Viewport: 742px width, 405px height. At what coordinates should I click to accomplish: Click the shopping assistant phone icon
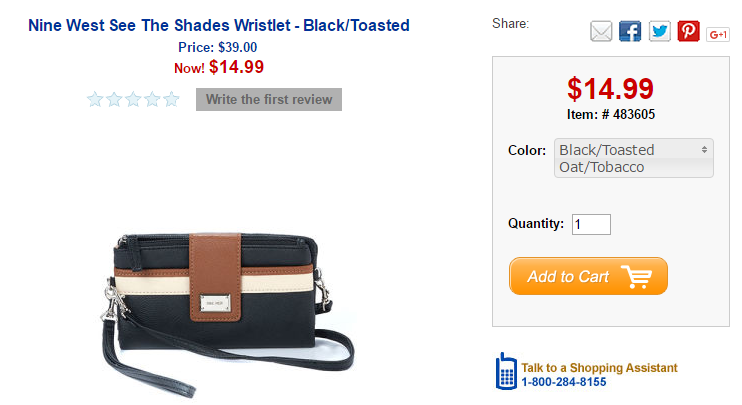tap(506, 371)
